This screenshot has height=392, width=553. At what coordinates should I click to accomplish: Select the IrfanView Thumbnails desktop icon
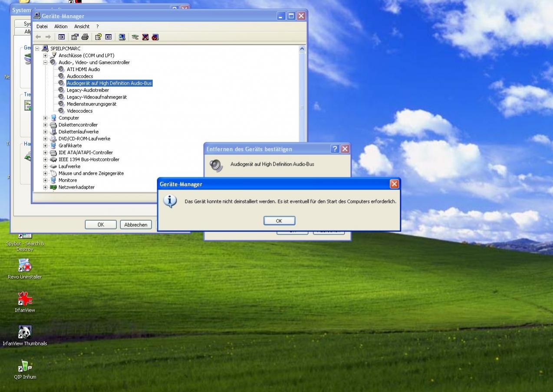pos(25,336)
